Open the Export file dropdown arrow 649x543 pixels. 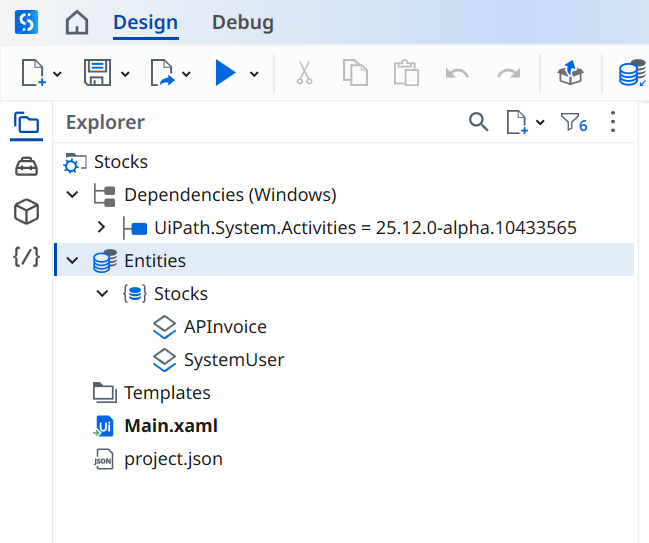[x=186, y=74]
